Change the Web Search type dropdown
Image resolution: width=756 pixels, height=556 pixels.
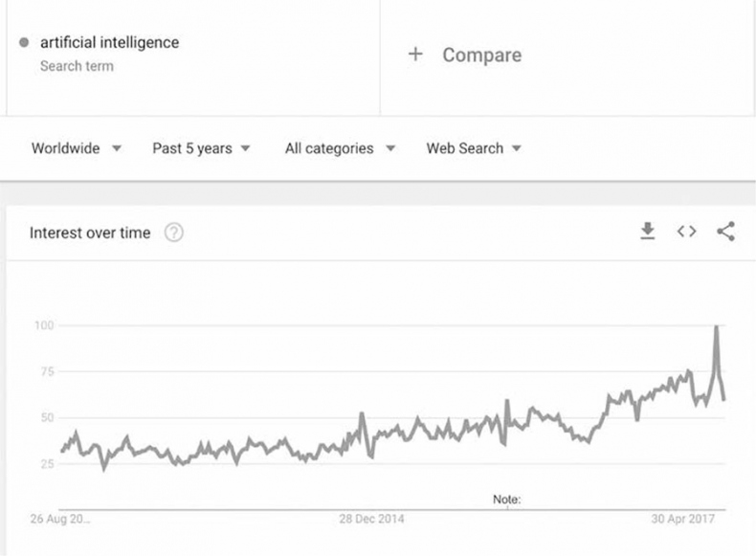(474, 148)
